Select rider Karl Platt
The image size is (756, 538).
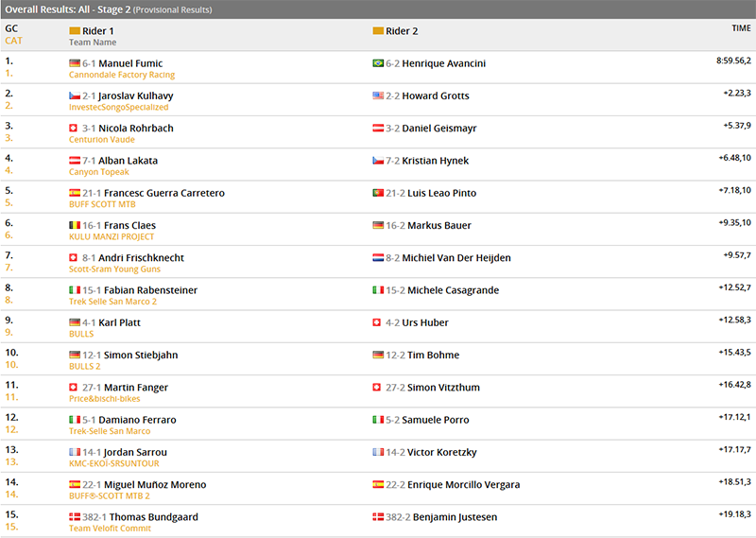(x=119, y=322)
